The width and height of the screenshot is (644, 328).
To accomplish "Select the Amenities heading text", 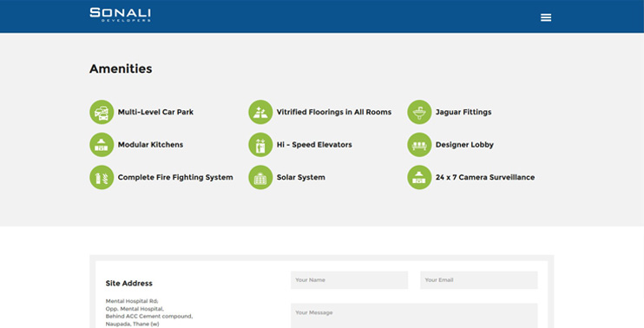I will pos(121,69).
